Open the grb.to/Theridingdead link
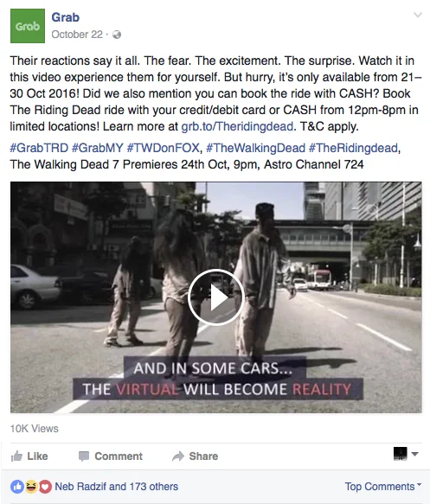Screen dimensions: 430x504 pyautogui.click(x=237, y=126)
